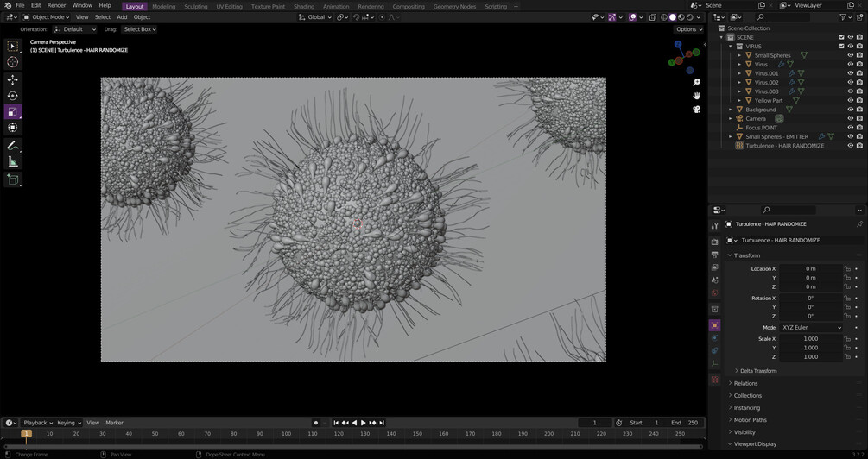The width and height of the screenshot is (868, 459).
Task: Click the Options button in viewport header
Action: (x=688, y=29)
